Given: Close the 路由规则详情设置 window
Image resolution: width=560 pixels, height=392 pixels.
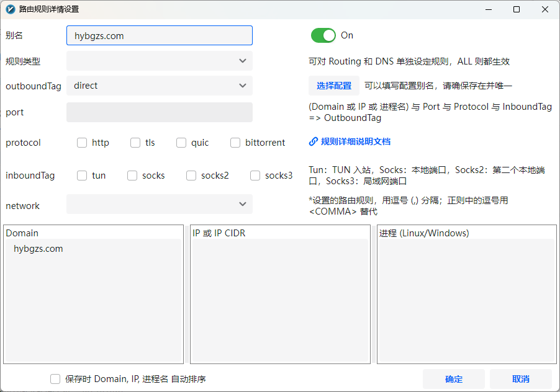Looking at the screenshot, I should click(x=545, y=9).
